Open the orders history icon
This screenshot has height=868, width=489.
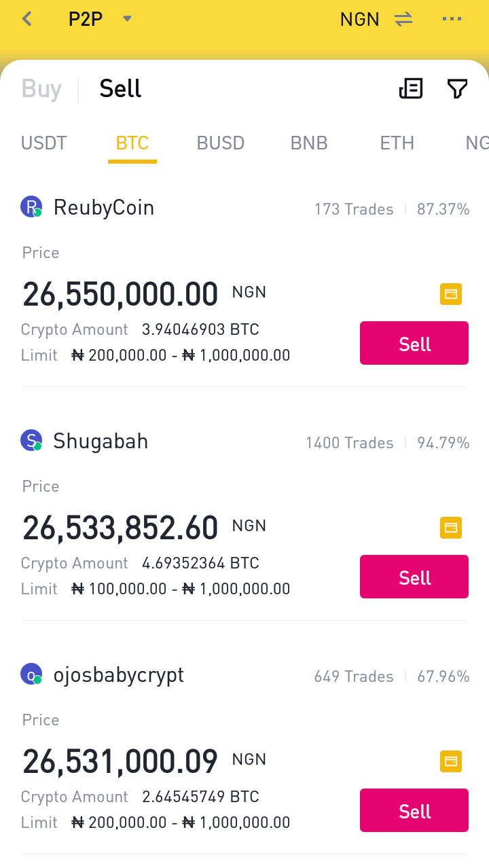(411, 88)
